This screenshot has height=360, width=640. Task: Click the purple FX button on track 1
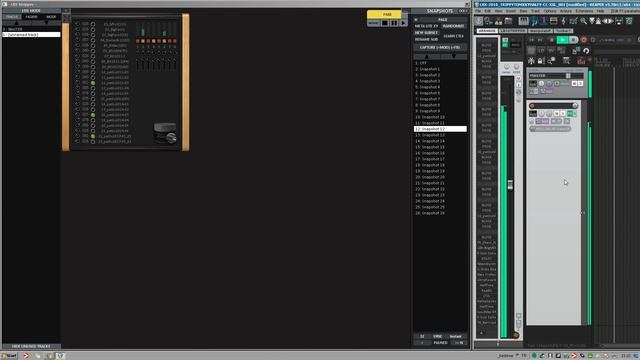point(542,121)
